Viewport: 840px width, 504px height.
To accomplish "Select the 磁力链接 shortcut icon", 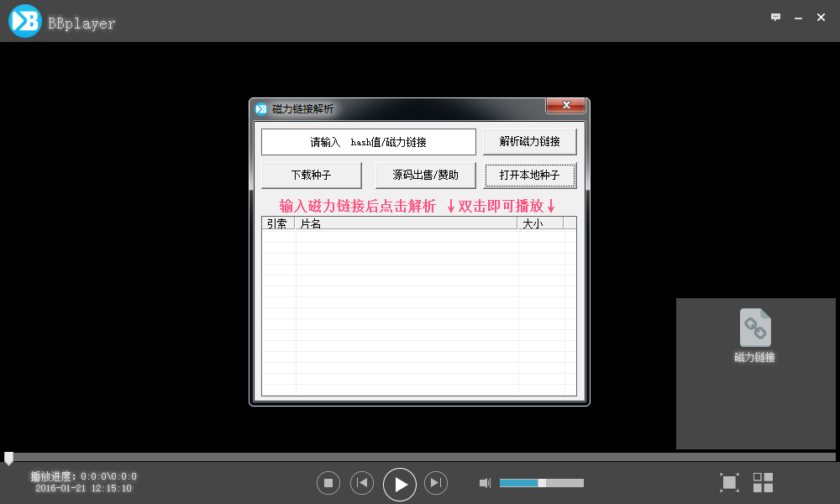I will pyautogui.click(x=753, y=328).
